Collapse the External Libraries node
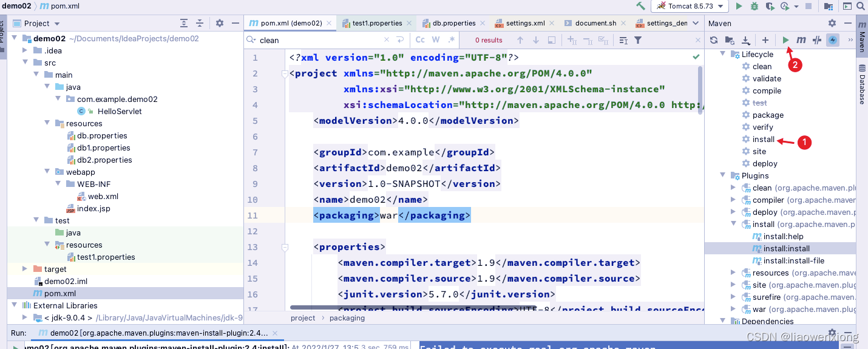This screenshot has width=868, height=349. tap(14, 305)
